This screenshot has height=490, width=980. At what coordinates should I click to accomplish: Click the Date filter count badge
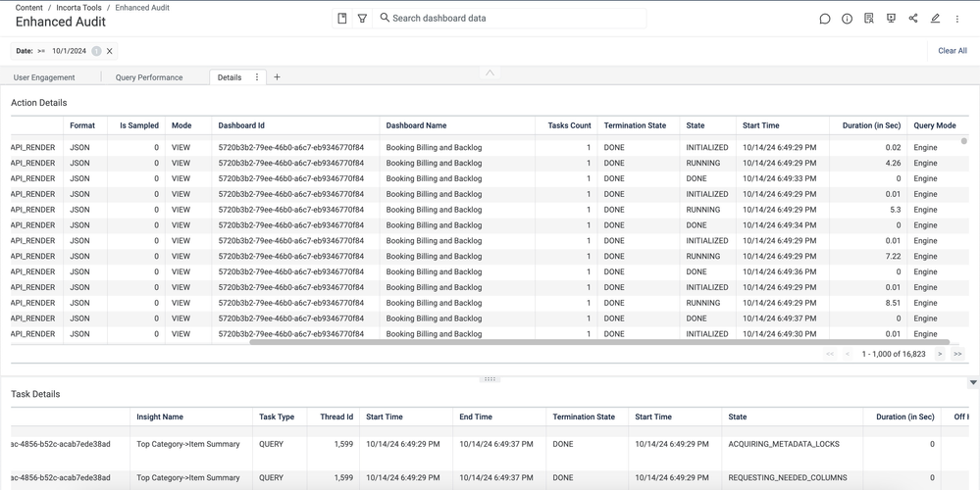pos(96,51)
